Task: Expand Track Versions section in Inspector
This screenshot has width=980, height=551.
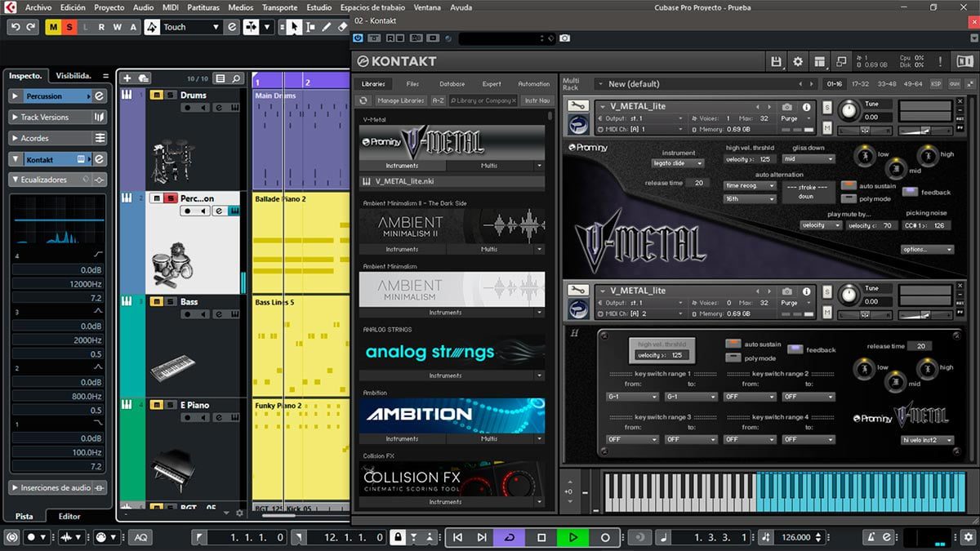Action: (59, 117)
